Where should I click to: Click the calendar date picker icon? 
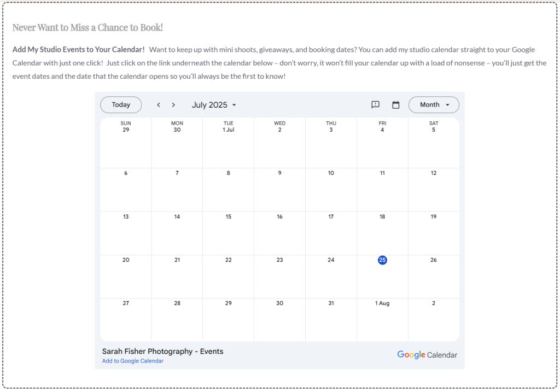396,105
